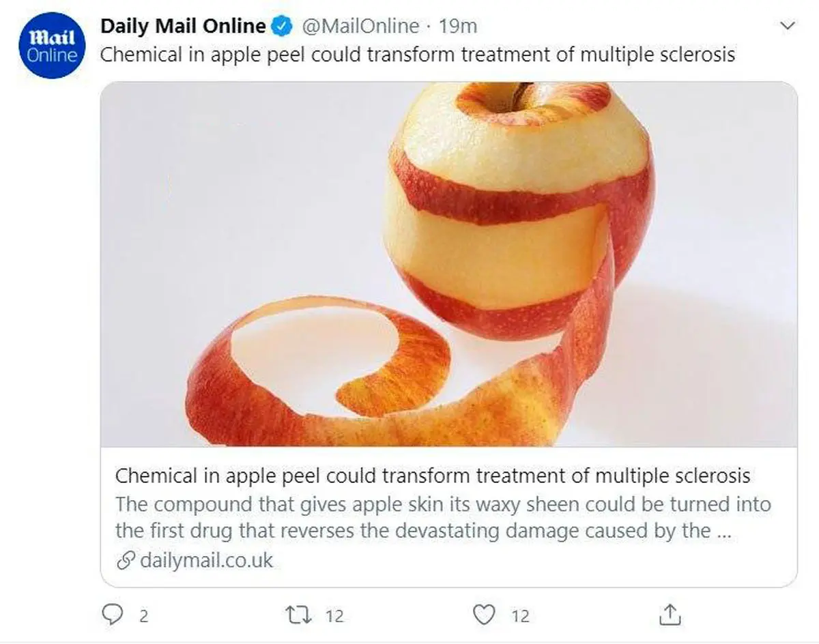
Task: Click the tweet text about apple peel
Action: pos(417,55)
